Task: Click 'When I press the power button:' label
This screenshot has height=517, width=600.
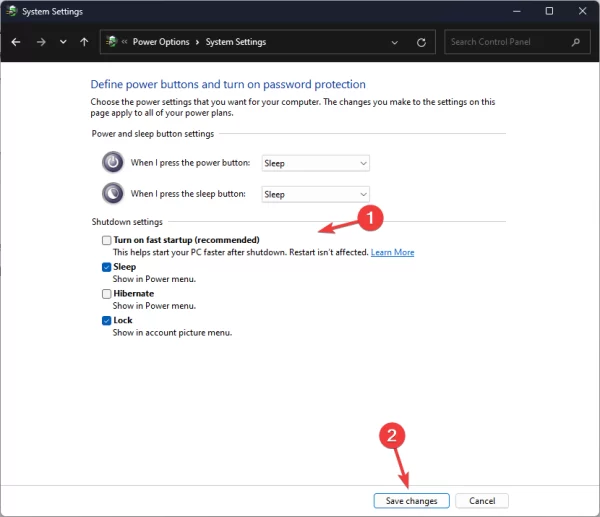Action: [190, 163]
